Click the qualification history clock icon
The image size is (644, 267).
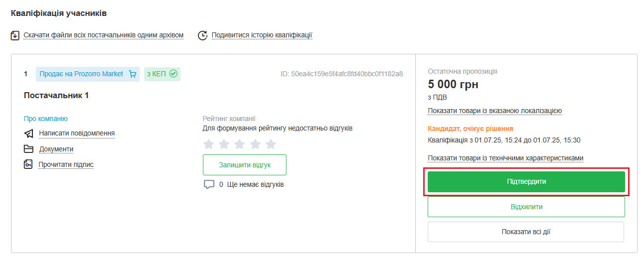click(x=202, y=35)
